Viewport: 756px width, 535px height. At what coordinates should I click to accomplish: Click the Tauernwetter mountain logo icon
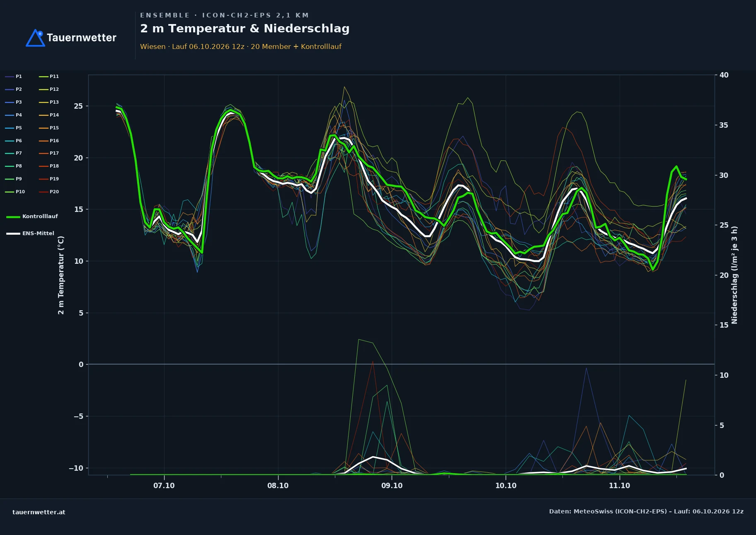tap(35, 38)
